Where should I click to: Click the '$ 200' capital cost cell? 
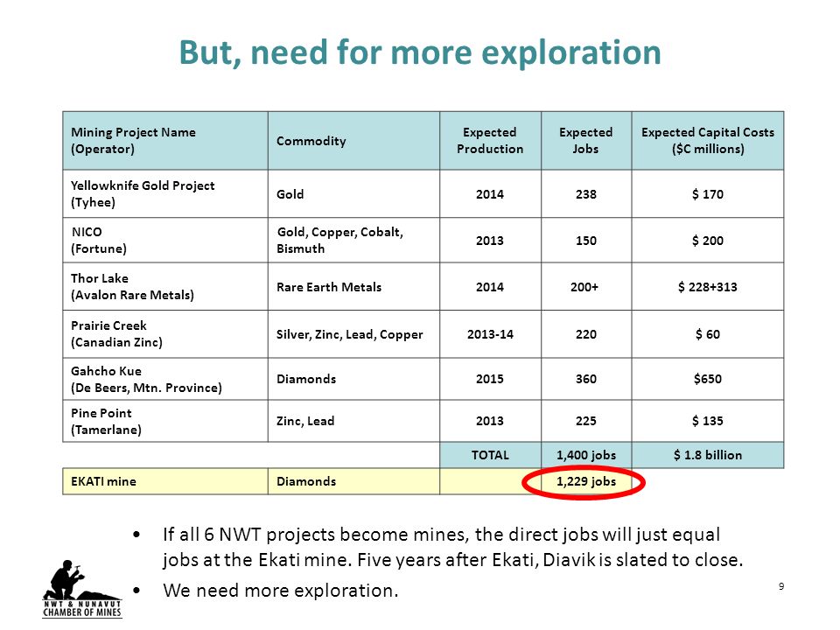(708, 240)
